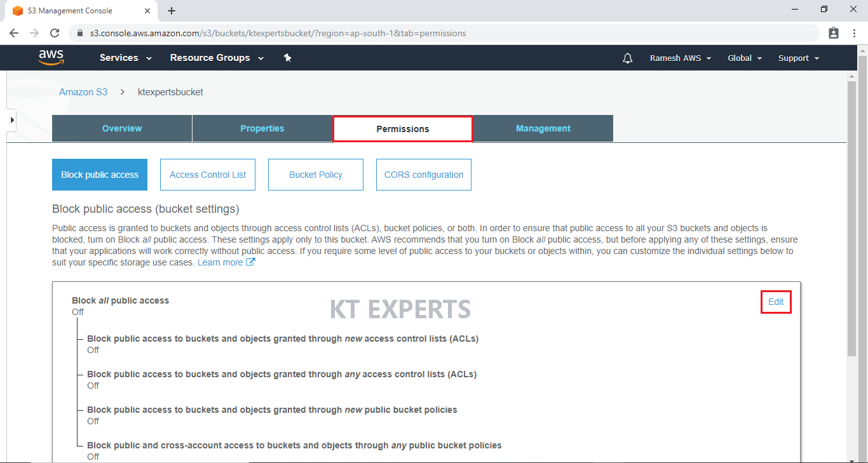Click the padlock site info icon

click(80, 33)
